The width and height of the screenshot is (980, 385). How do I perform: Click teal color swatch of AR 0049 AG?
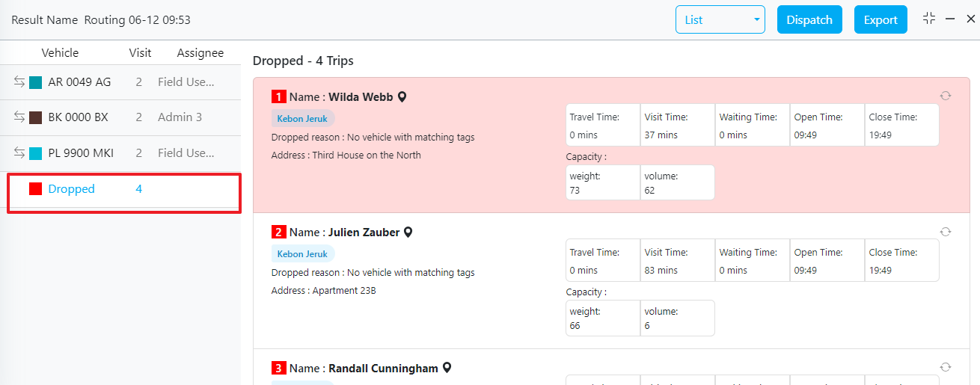click(35, 82)
